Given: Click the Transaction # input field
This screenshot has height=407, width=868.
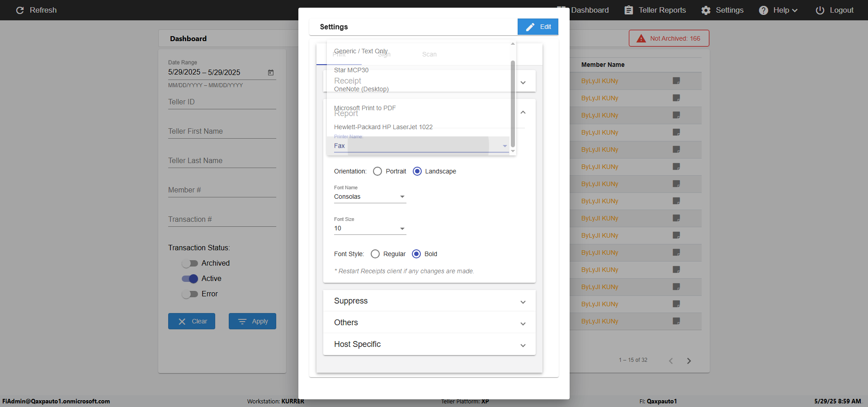Looking at the screenshot, I should tap(222, 220).
